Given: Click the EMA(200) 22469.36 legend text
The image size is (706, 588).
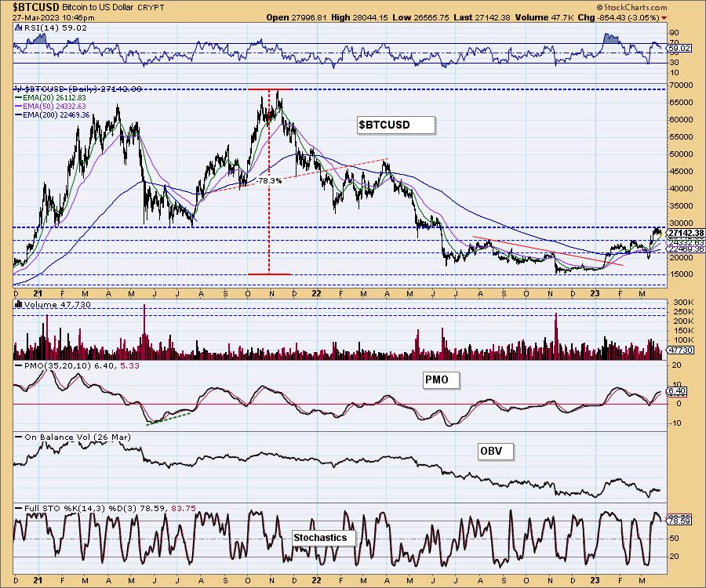Looking at the screenshot, I should (x=56, y=115).
